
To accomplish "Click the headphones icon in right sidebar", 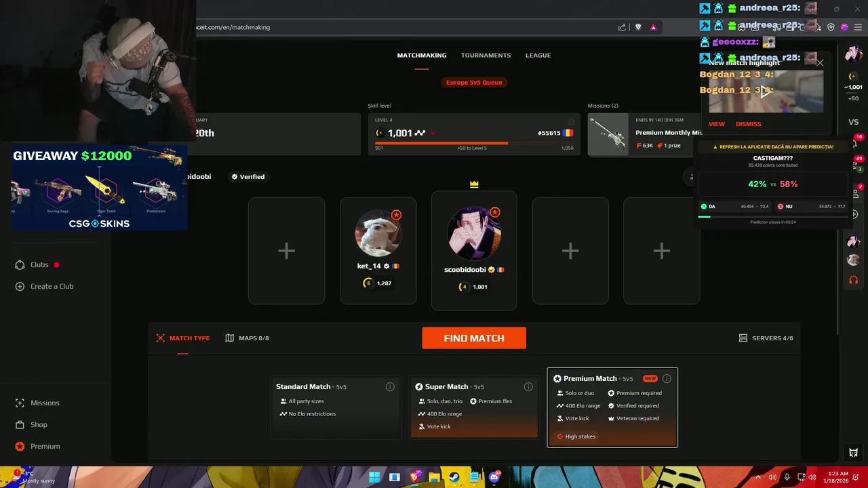I will click(x=853, y=280).
